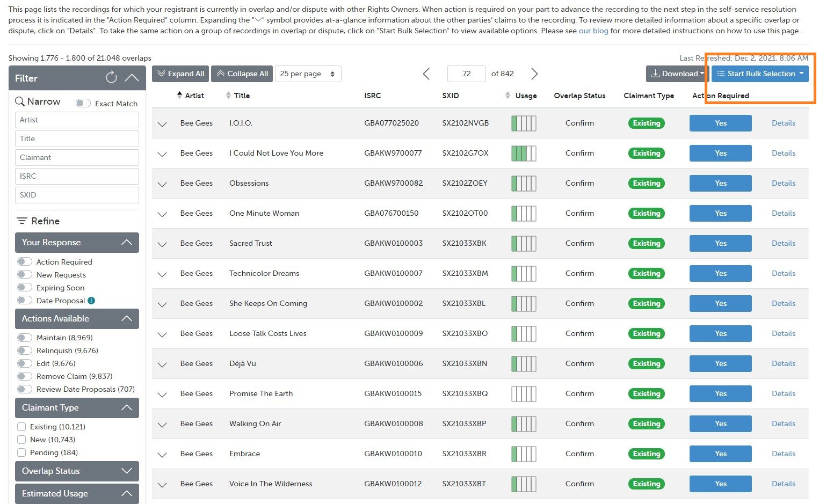Open the Start Bulk Selection dropdown
819x504 pixels.
760,74
